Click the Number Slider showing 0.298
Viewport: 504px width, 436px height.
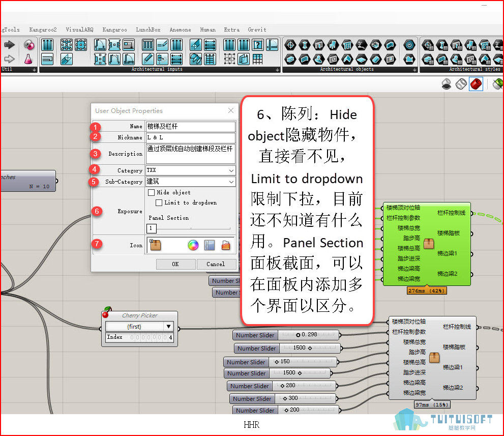click(286, 335)
